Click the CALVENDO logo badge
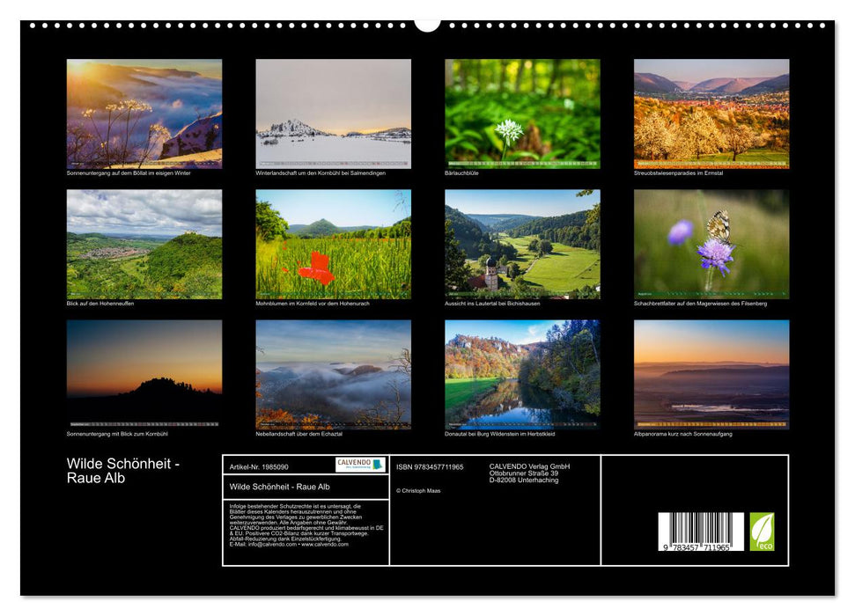 [360, 465]
